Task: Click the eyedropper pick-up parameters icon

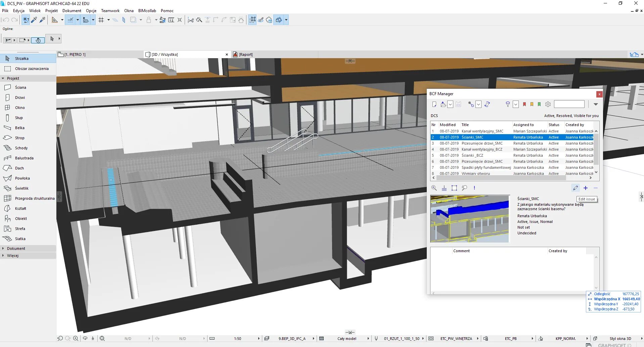Action: coord(34,20)
